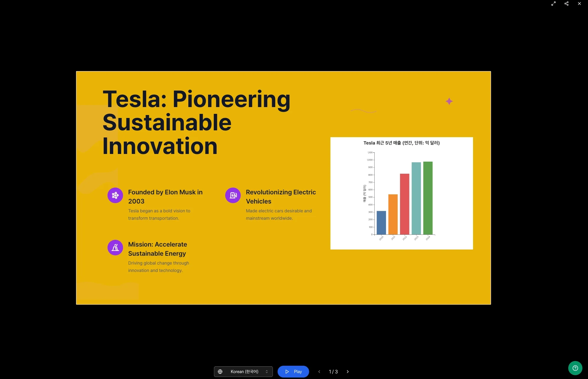Select the slide title Tesla: Pioneering Sustainable Innovation
The height and width of the screenshot is (379, 588).
[x=196, y=122]
